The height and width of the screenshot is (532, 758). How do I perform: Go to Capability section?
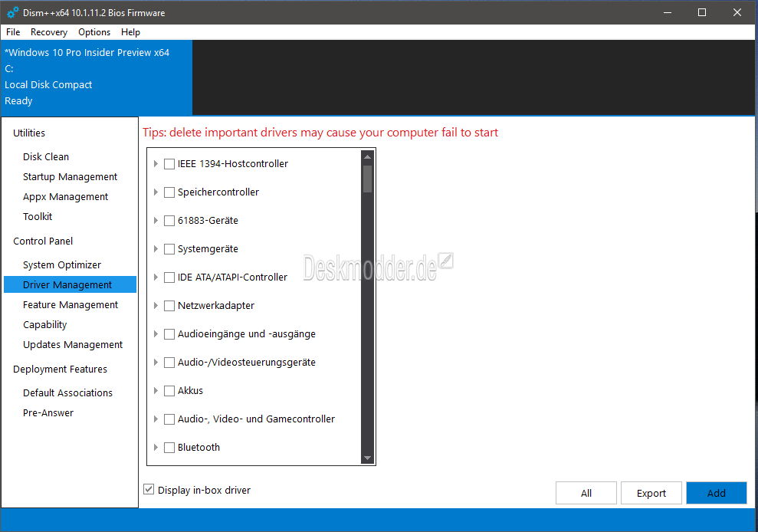tap(45, 324)
